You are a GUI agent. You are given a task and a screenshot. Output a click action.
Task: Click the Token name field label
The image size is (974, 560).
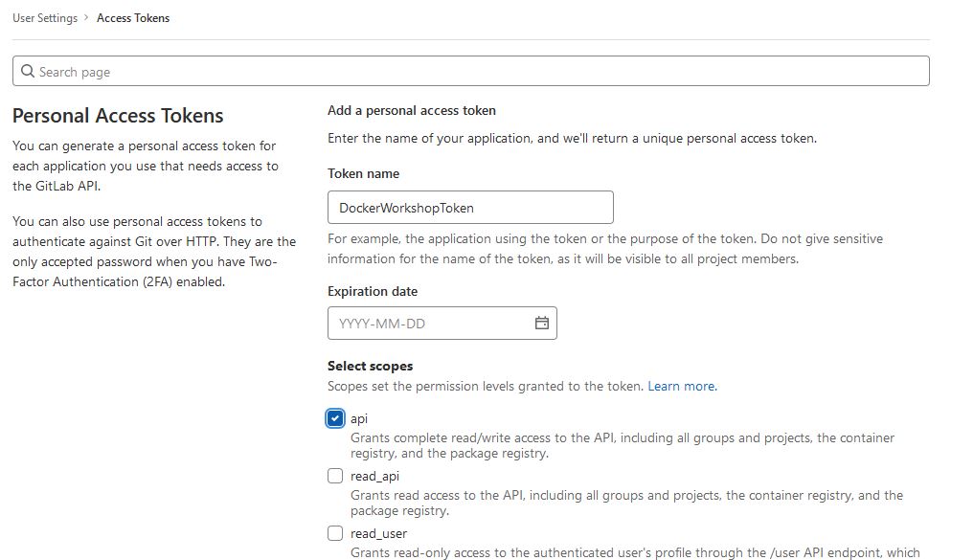(x=363, y=173)
